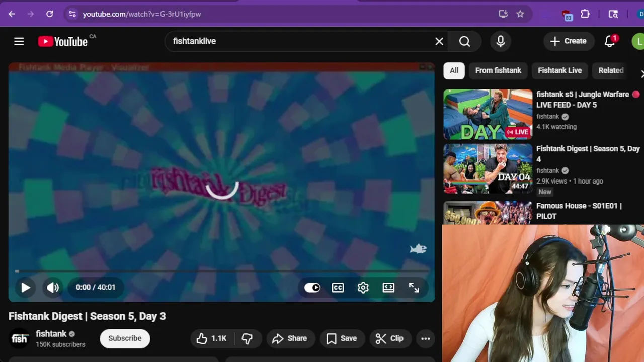644x362 pixels.
Task: Reload the YouTube page
Action: pyautogui.click(x=50, y=14)
